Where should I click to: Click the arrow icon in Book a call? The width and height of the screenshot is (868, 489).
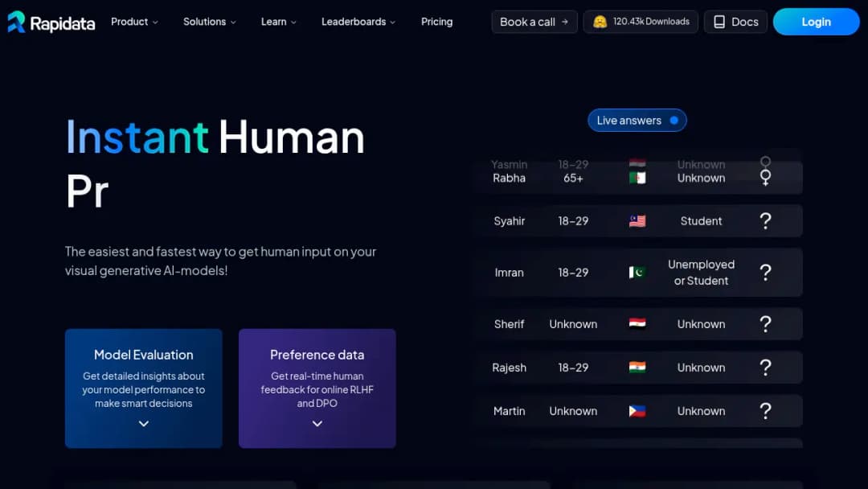pyautogui.click(x=565, y=22)
